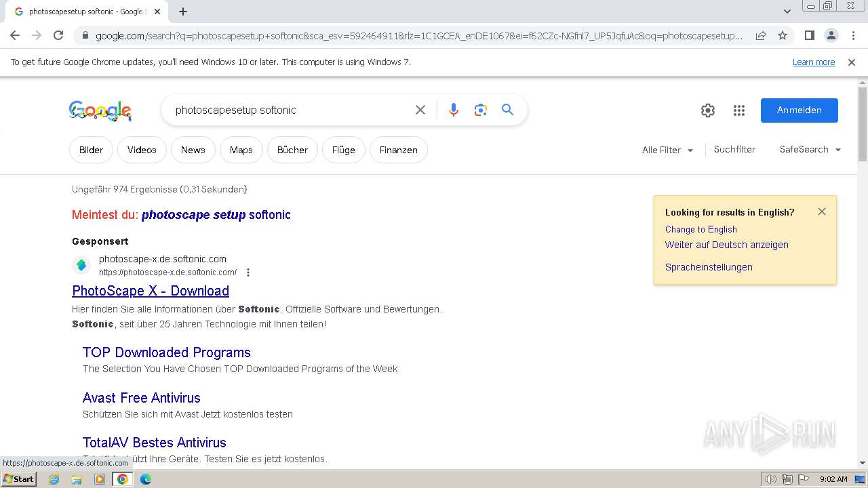Open the Chrome three-dot menu
Viewport: 868px width, 488px height.
[x=852, y=35]
